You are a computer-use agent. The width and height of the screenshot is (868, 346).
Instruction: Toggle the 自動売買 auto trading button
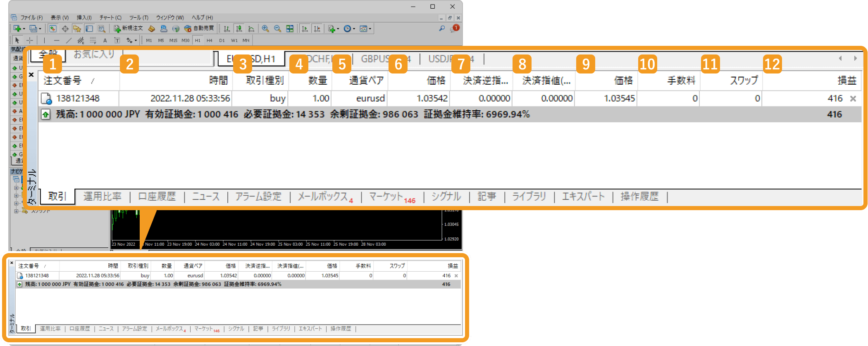200,28
